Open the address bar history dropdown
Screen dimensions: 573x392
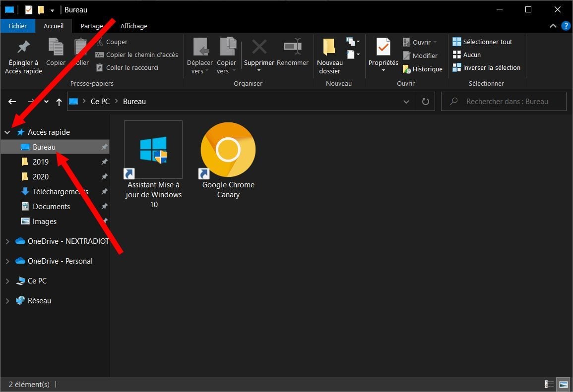(406, 102)
